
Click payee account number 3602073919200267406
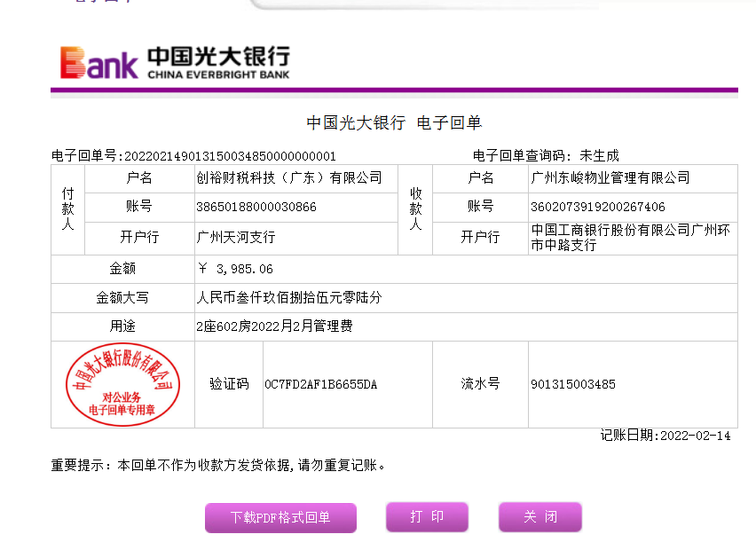click(x=597, y=207)
